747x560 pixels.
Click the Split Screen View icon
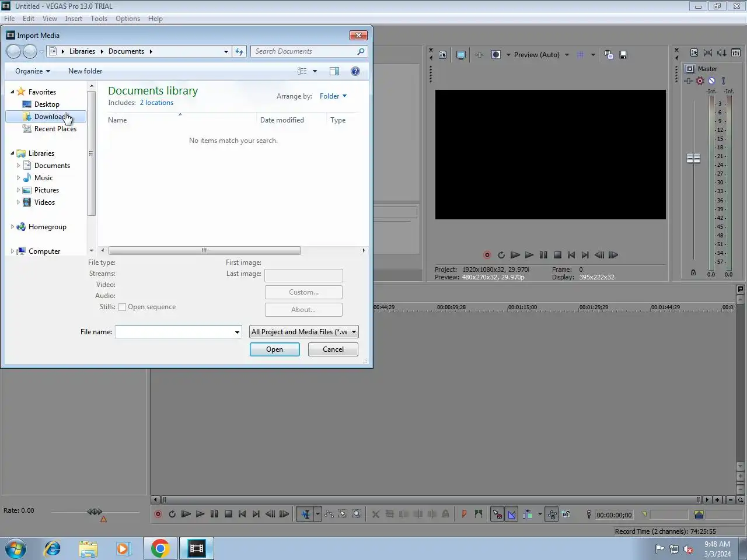(x=496, y=55)
